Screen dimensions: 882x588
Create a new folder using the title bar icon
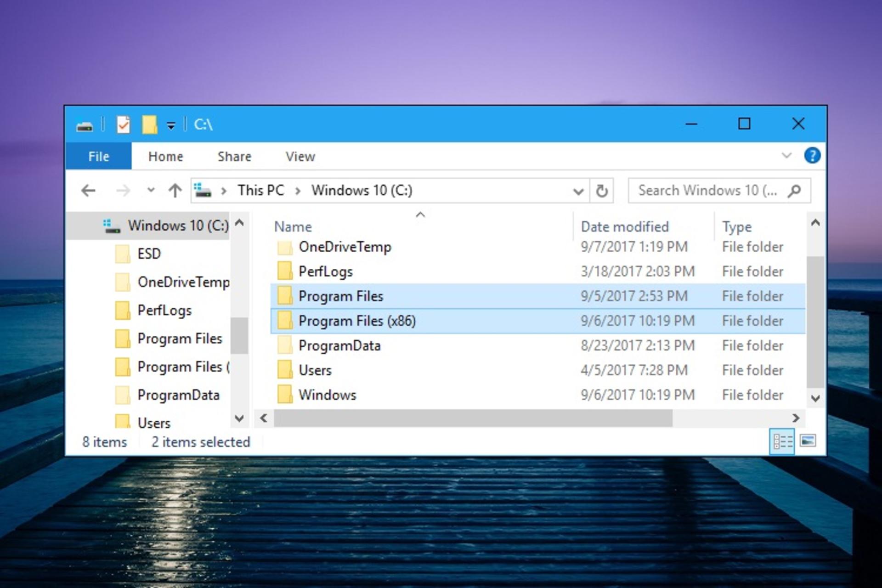click(148, 124)
